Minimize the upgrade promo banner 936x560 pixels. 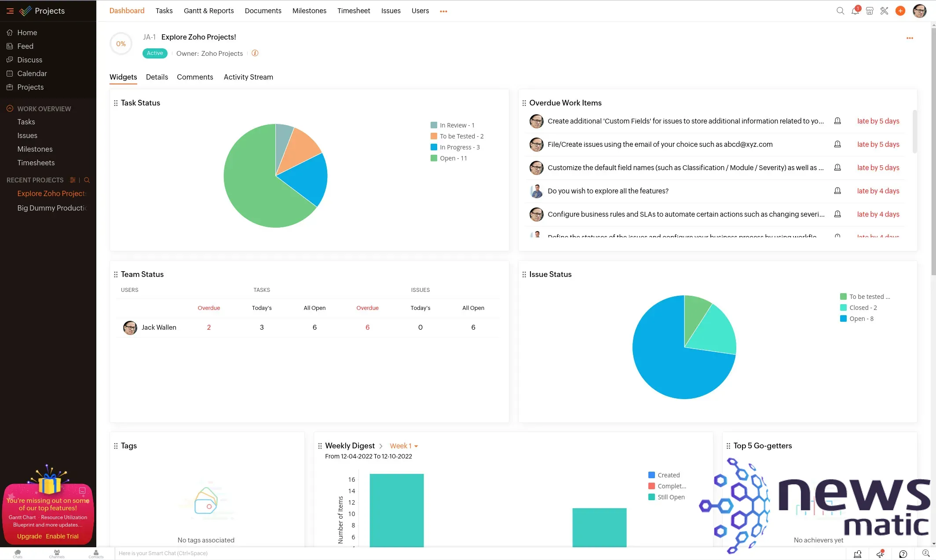[82, 491]
